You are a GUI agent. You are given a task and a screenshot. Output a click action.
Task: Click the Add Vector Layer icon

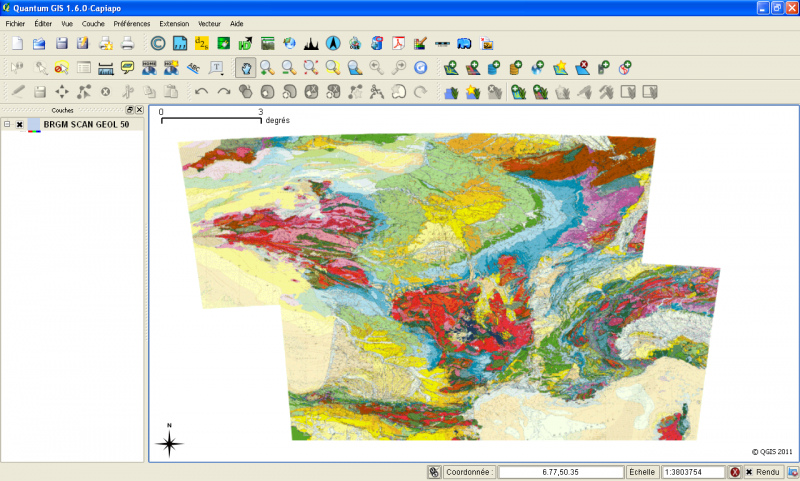click(x=452, y=68)
